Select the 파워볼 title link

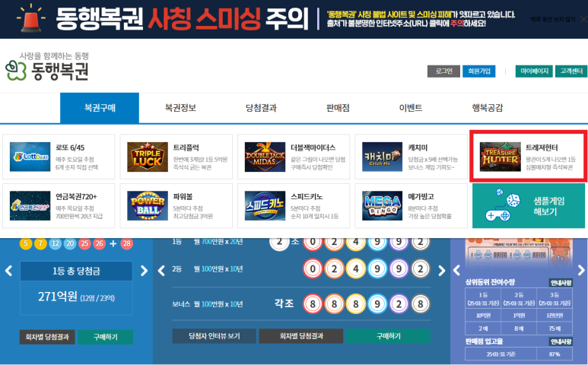click(x=183, y=197)
